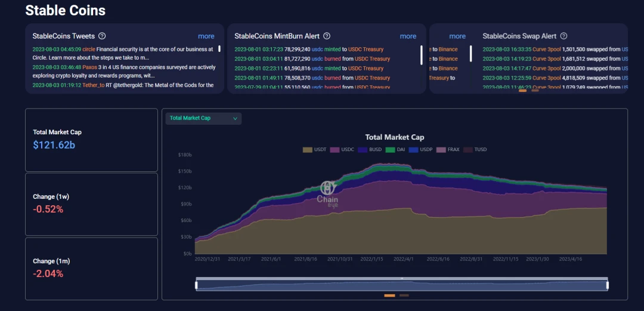Click the scrollbar in StableCoins Tweets panel
The height and width of the screenshot is (311, 644).
click(x=219, y=49)
